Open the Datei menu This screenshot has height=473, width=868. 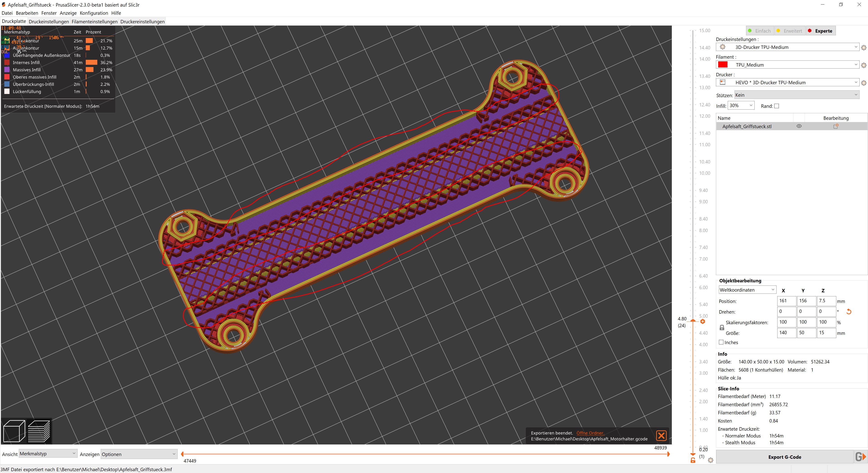pyautogui.click(x=7, y=13)
